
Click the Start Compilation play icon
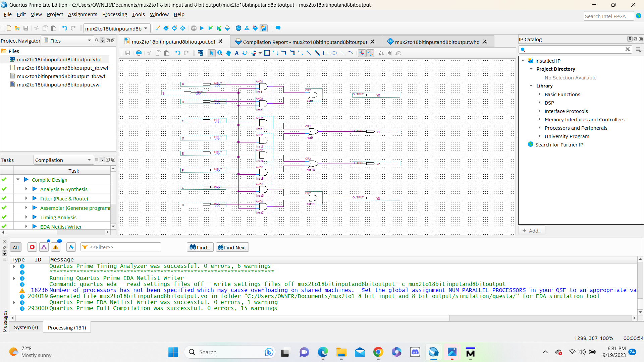[x=202, y=28]
